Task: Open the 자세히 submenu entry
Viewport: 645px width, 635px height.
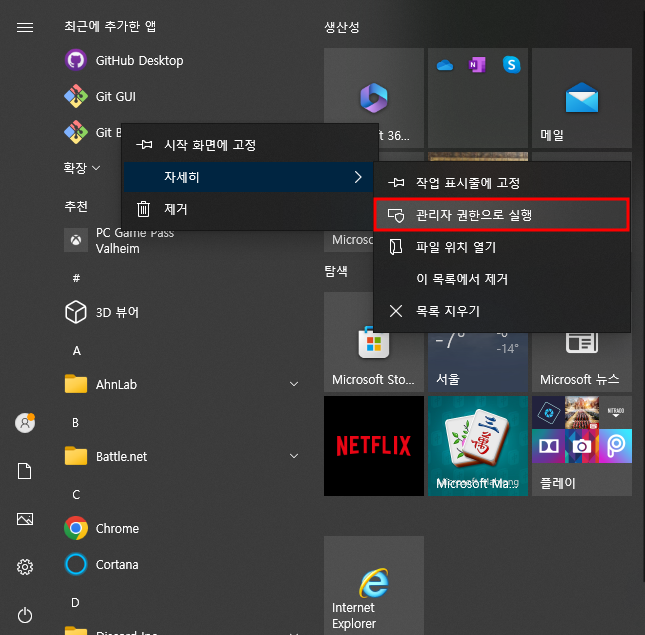Action: (249, 177)
